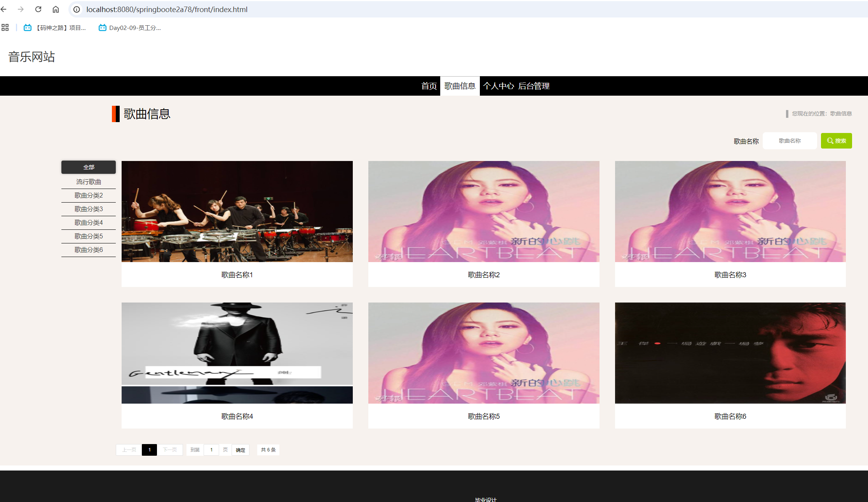Viewport: 868px width, 502px height.
Task: Go to browser home icon
Action: coord(56,9)
